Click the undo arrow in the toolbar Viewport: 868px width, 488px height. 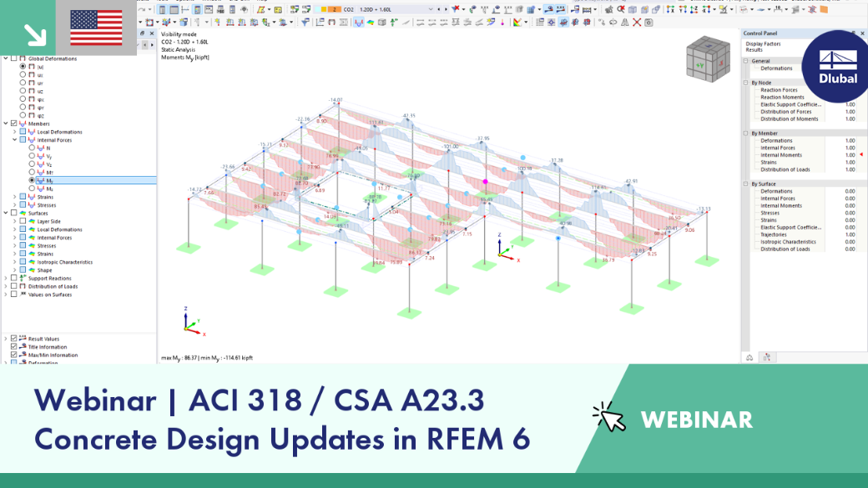point(142,9)
